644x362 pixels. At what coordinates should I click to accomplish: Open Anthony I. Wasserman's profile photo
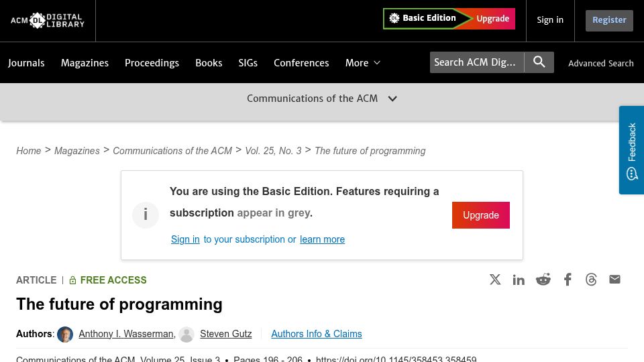coord(65,334)
